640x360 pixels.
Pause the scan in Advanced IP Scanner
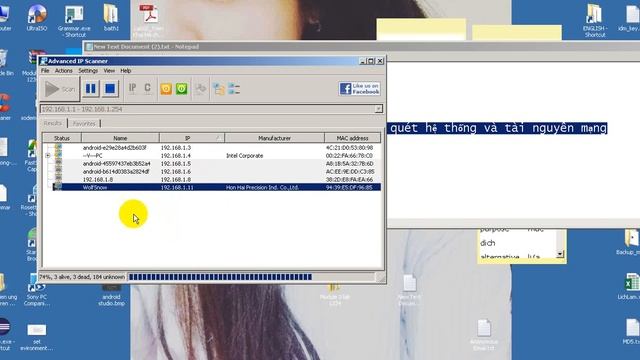(x=91, y=89)
